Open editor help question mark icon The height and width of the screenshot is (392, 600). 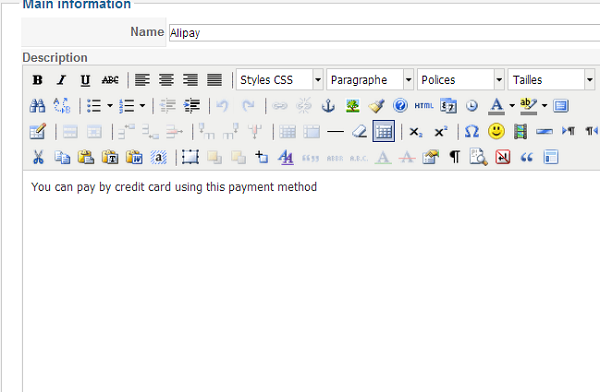point(400,105)
